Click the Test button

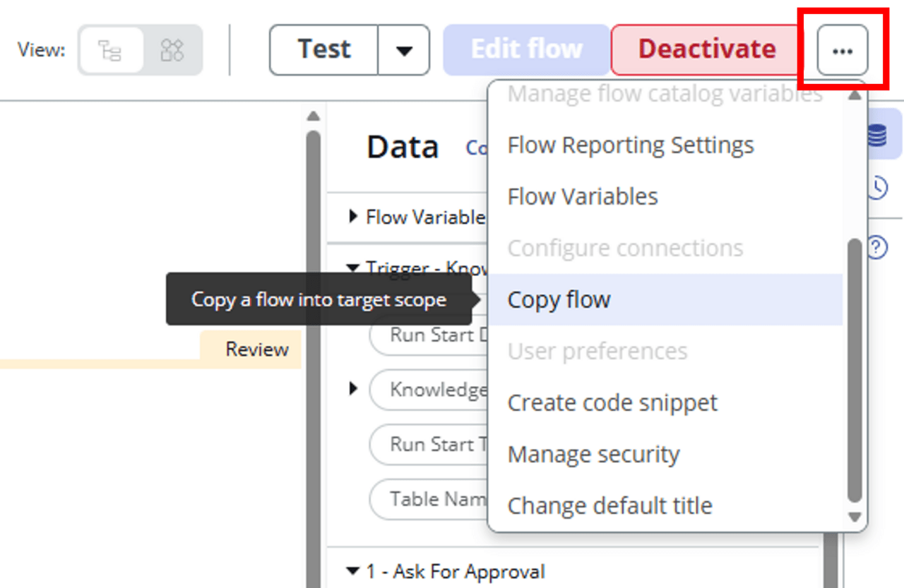324,50
